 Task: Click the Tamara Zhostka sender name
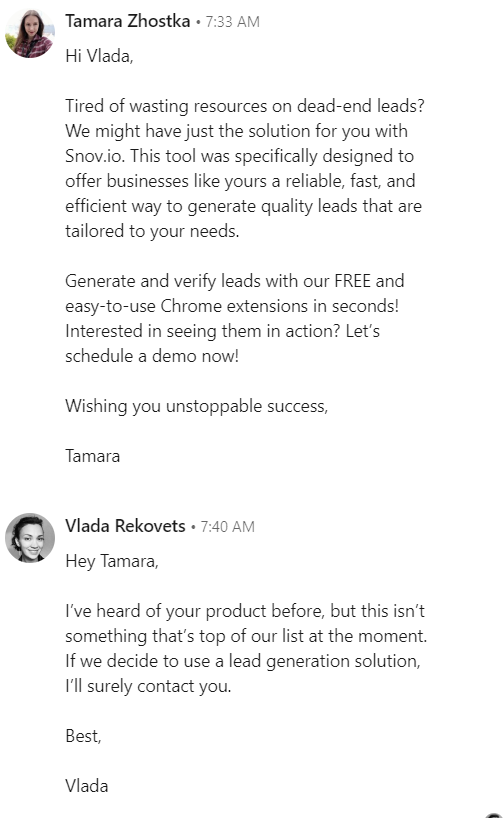click(127, 21)
